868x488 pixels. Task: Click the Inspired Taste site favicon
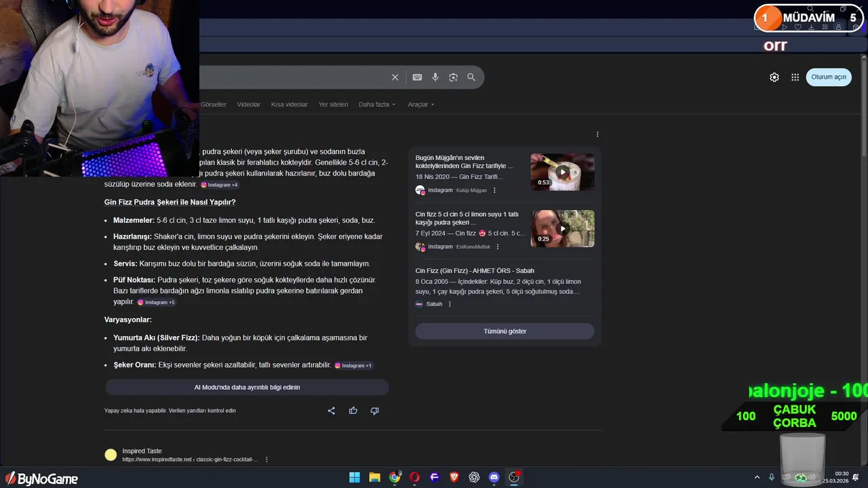[111, 455]
